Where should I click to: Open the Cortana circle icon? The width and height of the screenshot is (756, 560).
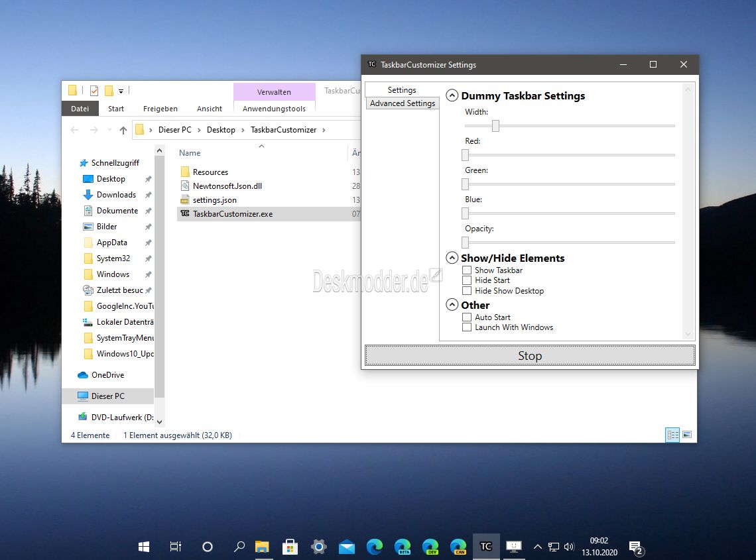tap(208, 547)
